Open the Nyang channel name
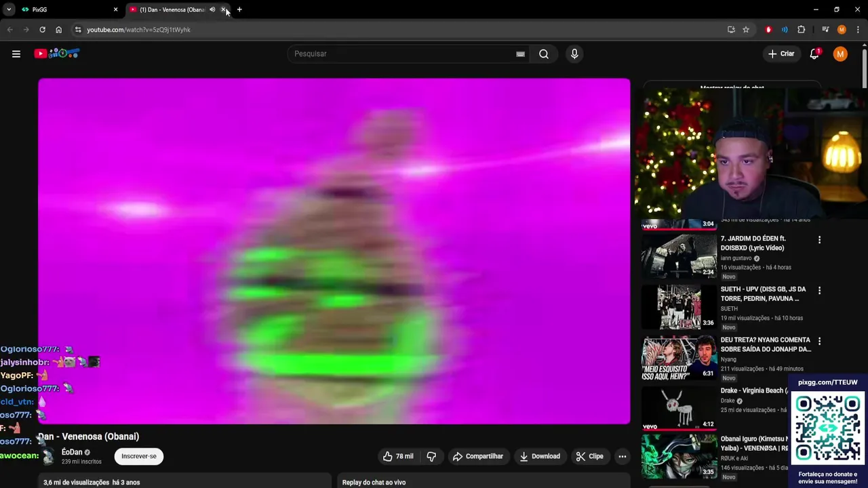Viewport: 868px width, 488px height. click(728, 359)
